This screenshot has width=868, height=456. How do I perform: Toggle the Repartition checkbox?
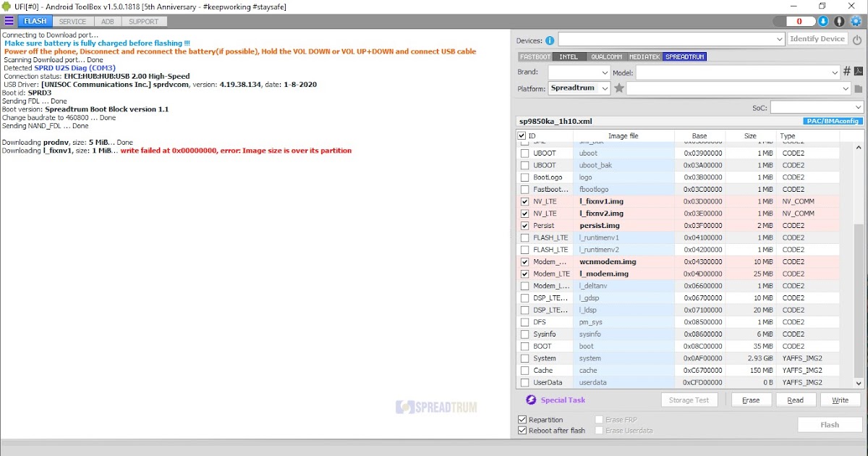click(x=522, y=420)
